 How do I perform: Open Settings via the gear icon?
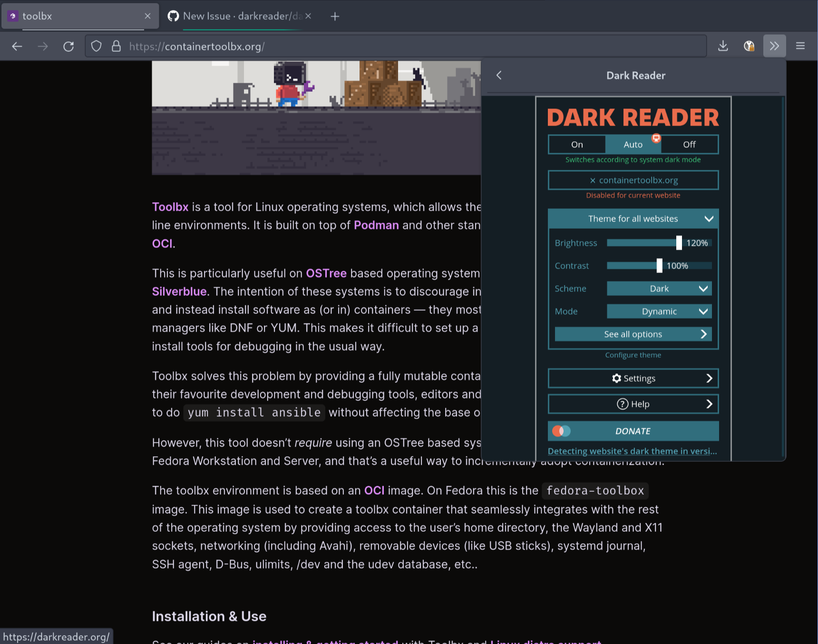[616, 378]
